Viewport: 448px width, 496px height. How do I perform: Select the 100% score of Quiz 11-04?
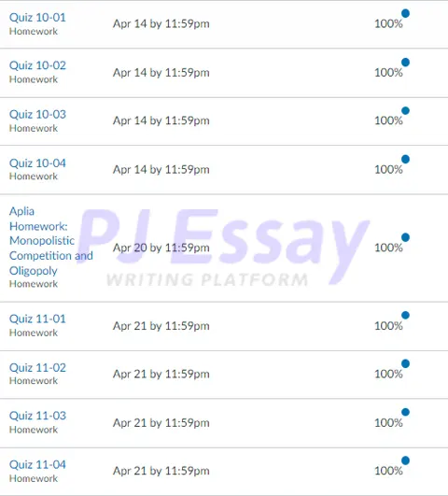388,471
